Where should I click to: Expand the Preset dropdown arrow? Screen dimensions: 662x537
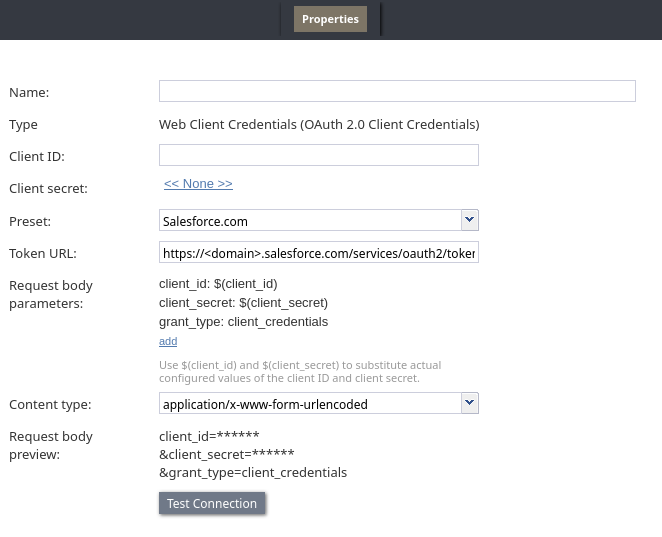click(x=469, y=220)
